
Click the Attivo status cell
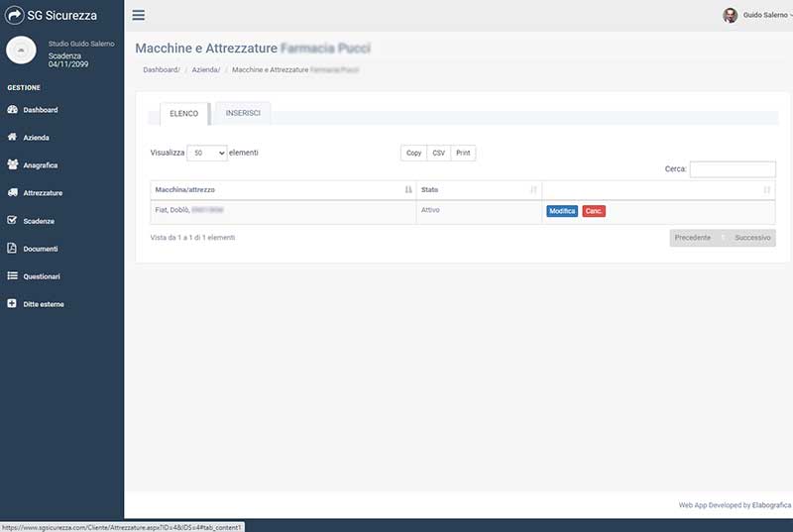(479, 212)
